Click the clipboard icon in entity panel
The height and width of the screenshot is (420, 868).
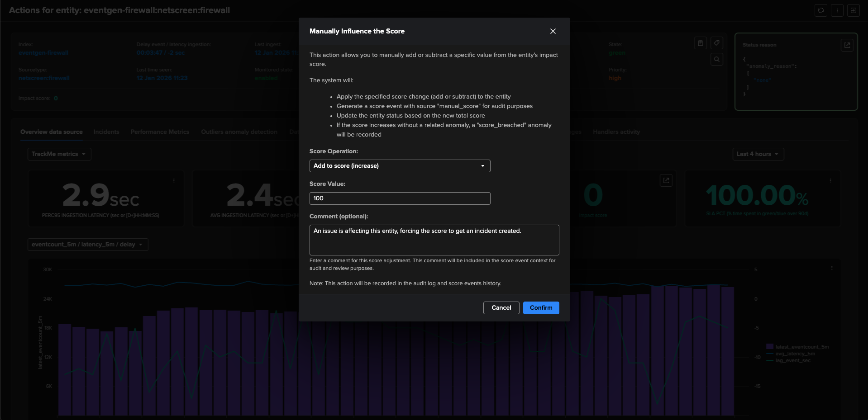[x=700, y=43]
